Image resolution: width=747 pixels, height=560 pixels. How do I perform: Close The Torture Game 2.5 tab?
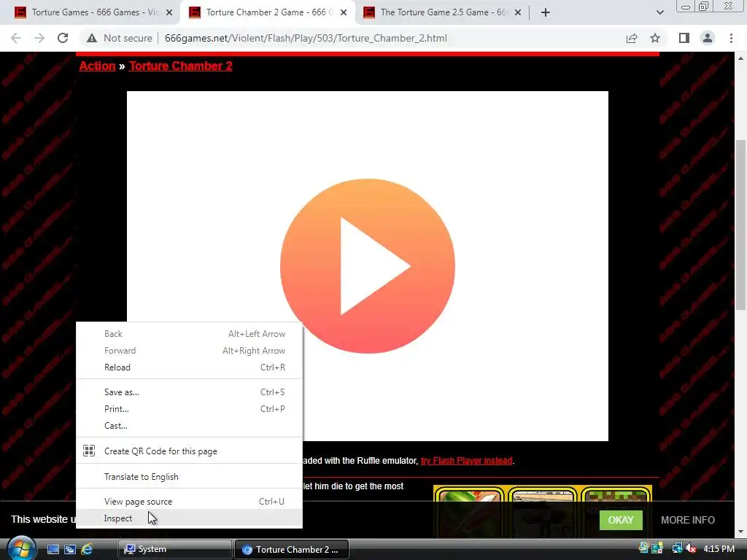click(x=518, y=12)
